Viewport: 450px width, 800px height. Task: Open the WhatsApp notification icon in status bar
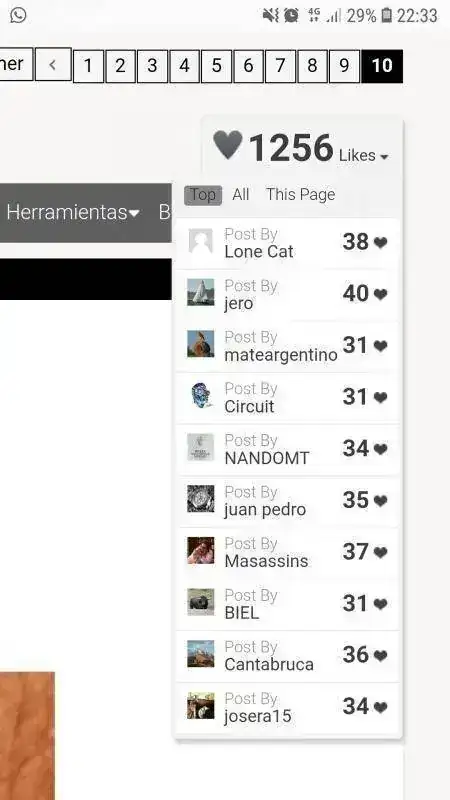tap(18, 15)
